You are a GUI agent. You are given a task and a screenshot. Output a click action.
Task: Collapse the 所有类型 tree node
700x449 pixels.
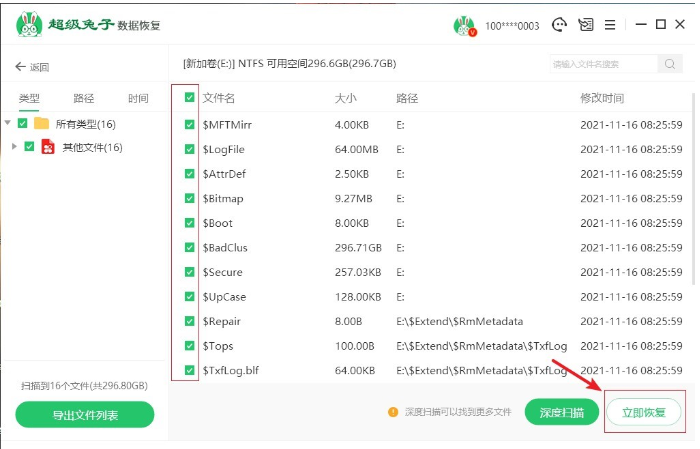(x=8, y=124)
